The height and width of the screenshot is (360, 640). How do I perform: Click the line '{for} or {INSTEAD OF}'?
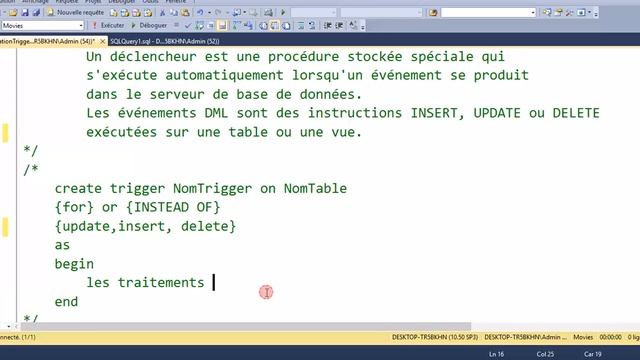coord(137,207)
